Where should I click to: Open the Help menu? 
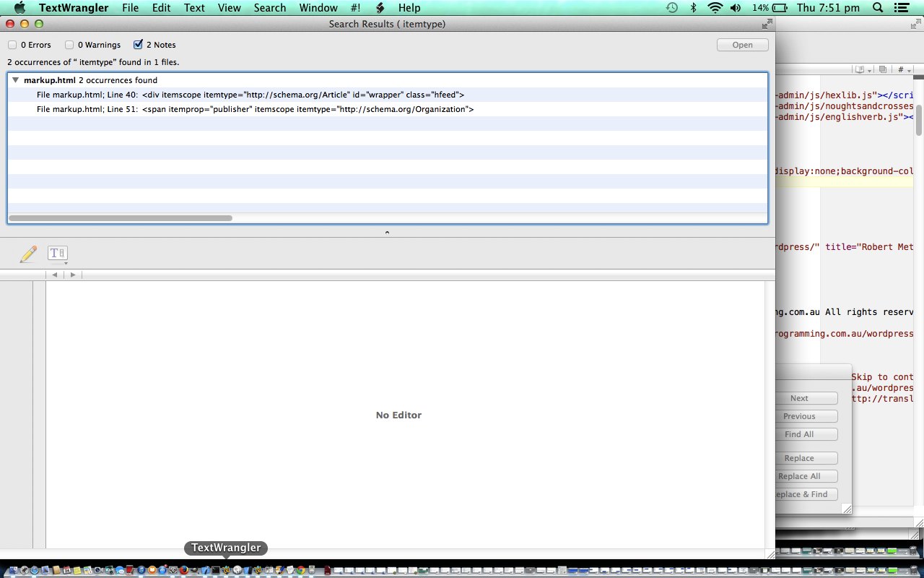409,8
